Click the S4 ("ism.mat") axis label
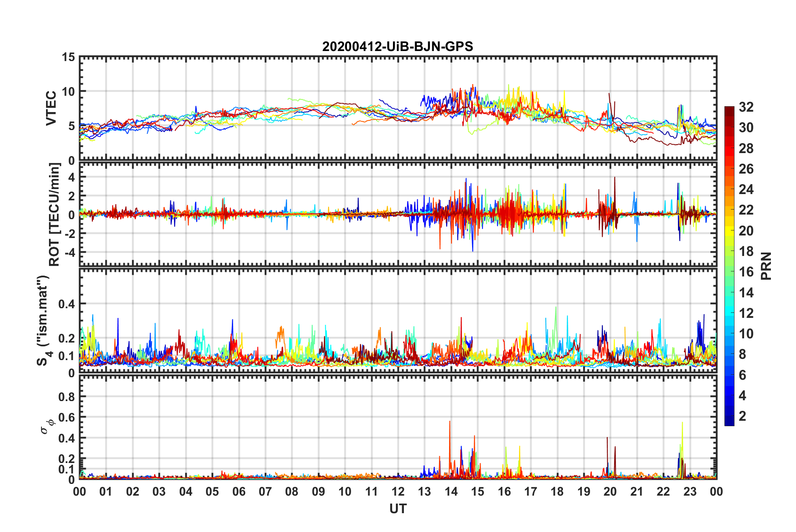 43,321
